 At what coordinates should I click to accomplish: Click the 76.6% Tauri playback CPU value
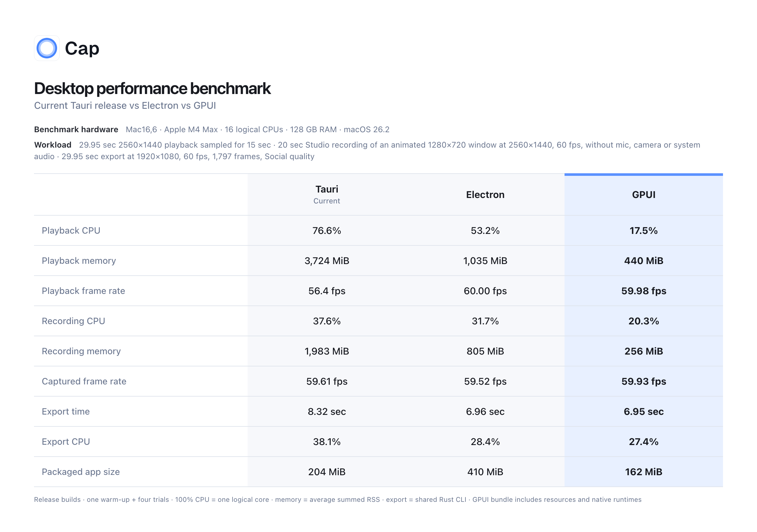point(327,231)
